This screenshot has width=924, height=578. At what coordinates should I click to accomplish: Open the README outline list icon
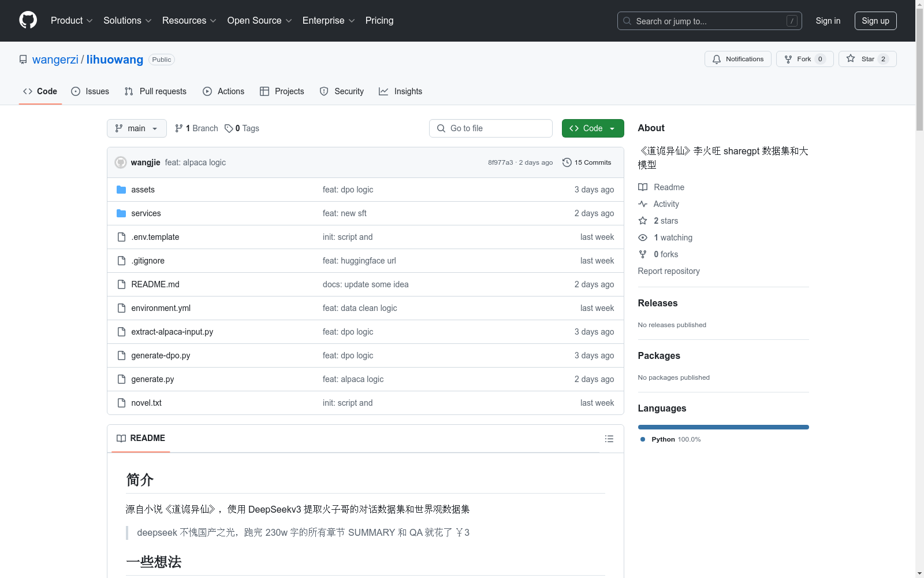point(609,439)
